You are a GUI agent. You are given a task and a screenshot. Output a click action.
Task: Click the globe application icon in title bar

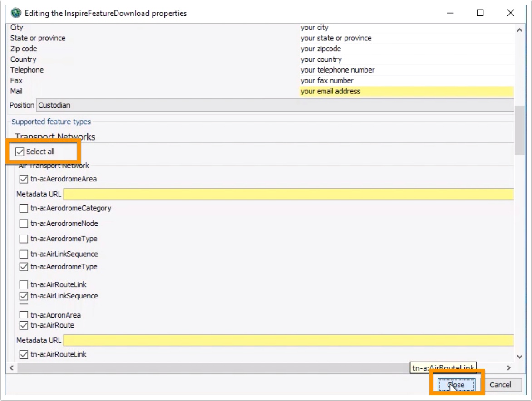[x=15, y=13]
